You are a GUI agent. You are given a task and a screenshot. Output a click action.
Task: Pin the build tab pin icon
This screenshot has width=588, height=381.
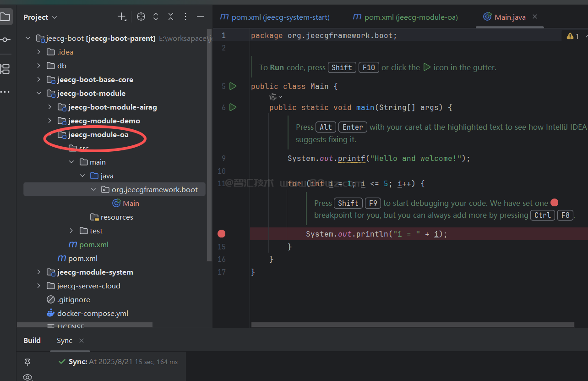tap(27, 362)
